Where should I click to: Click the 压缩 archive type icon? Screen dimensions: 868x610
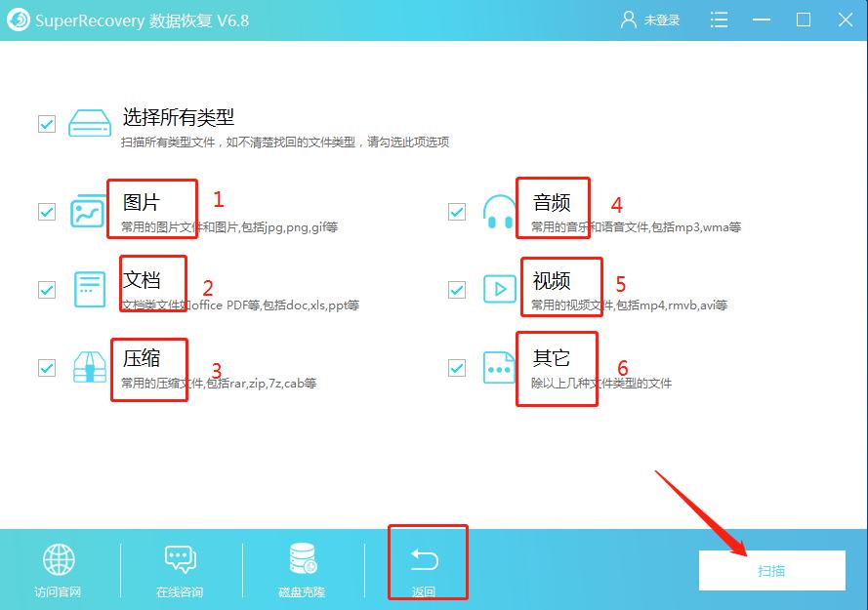pyautogui.click(x=87, y=368)
